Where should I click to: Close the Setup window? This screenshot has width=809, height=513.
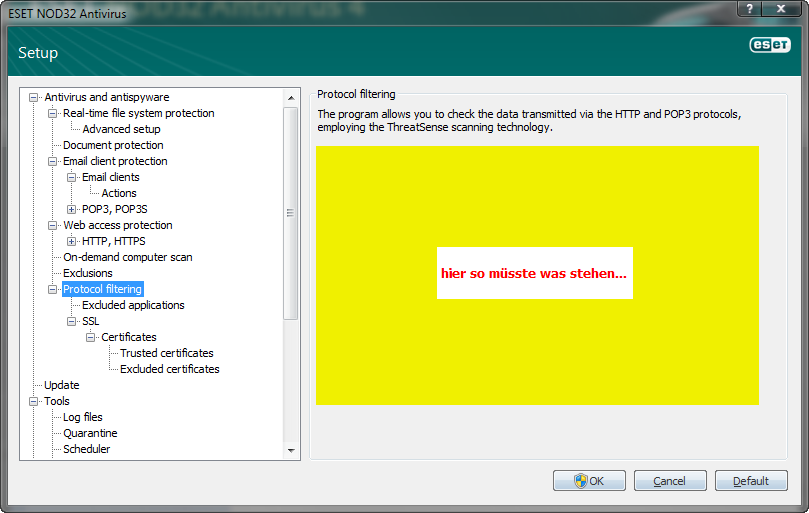pyautogui.click(x=781, y=9)
